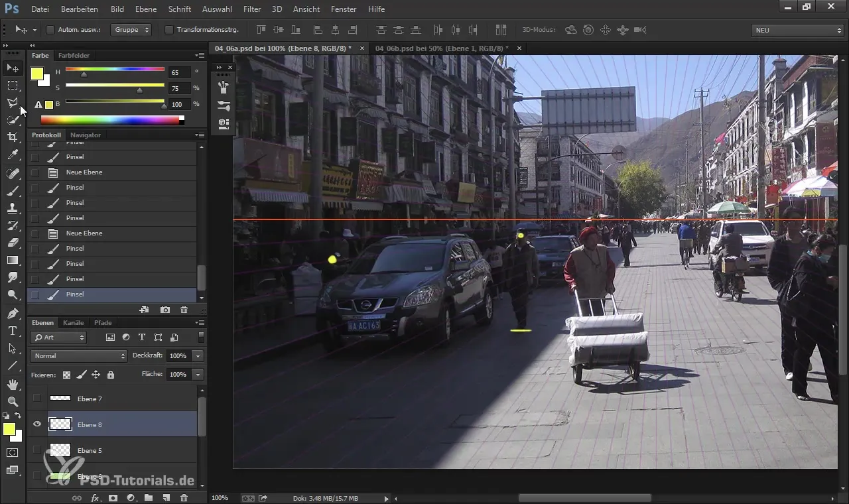Select the Move tool
Image resolution: width=849 pixels, height=504 pixels.
(13, 68)
